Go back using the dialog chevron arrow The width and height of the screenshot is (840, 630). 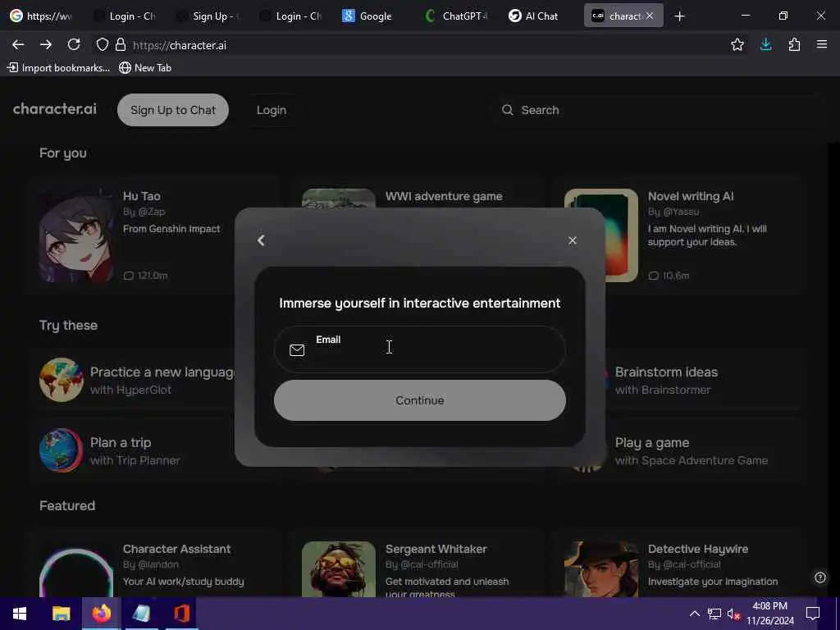pyautogui.click(x=261, y=240)
